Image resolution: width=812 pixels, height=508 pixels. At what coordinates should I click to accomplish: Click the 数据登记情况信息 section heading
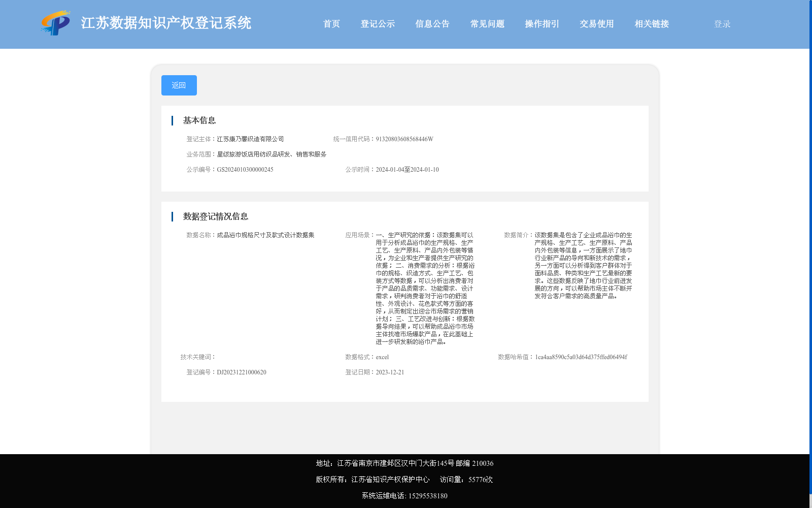pos(216,216)
